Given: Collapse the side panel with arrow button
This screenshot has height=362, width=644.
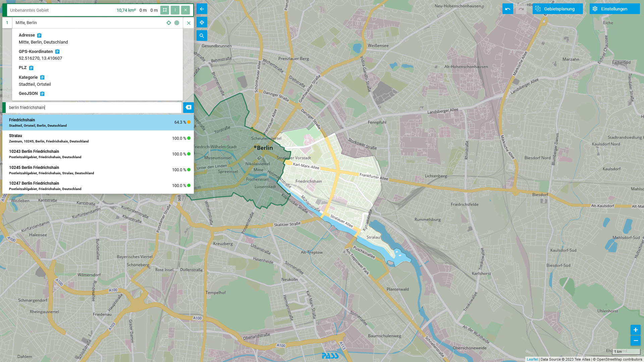Looking at the screenshot, I should pos(202,9).
